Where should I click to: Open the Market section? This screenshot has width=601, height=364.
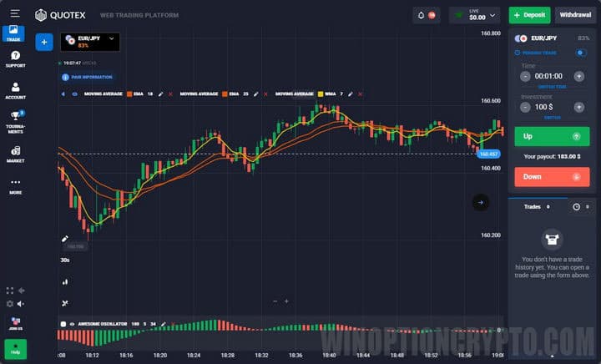(15, 154)
